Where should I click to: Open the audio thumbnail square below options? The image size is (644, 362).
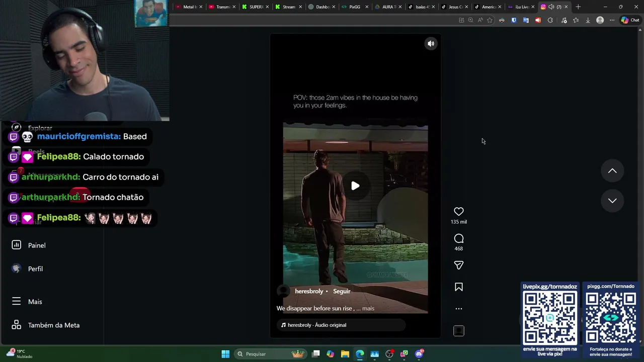point(458,331)
